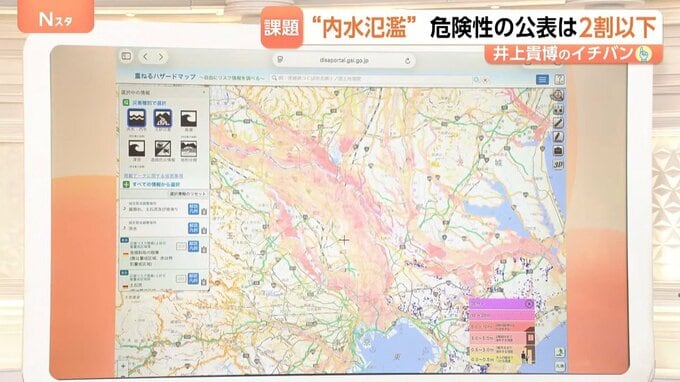Select the landslide hazard icon
The height and width of the screenshot is (382, 680).
[x=163, y=118]
